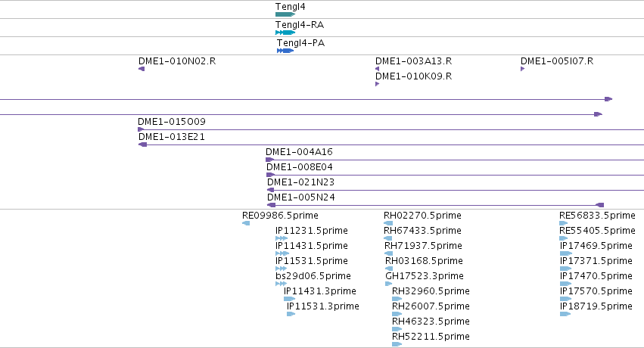Click the IP11531.3prime EST glyph
Screen dimensions: 644x348
(291, 314)
